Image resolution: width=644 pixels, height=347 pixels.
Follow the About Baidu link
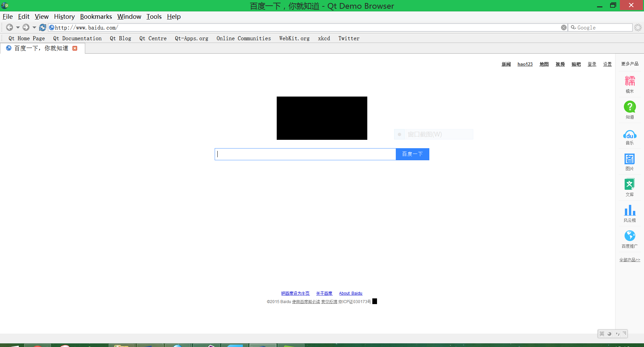tap(351, 293)
